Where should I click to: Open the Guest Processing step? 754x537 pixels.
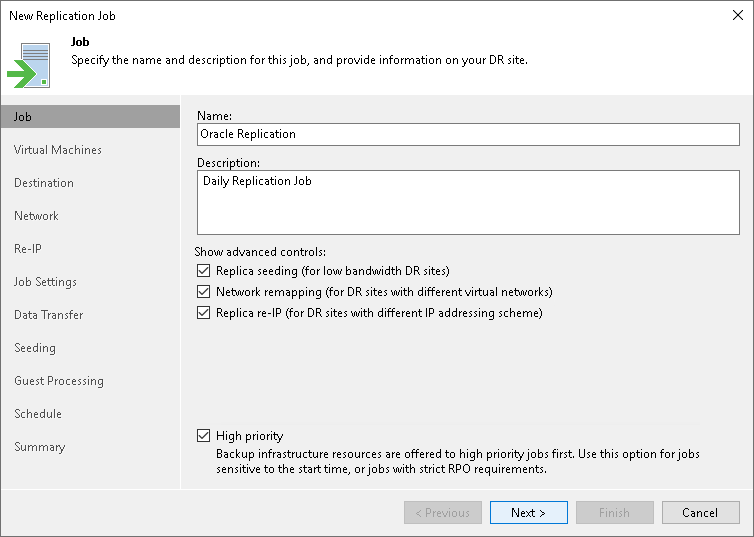point(59,381)
